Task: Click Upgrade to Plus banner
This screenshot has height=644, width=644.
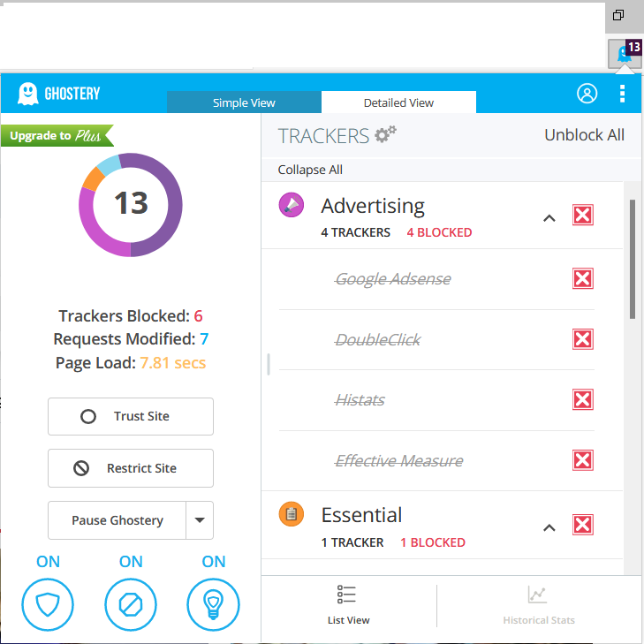Action: (57, 135)
